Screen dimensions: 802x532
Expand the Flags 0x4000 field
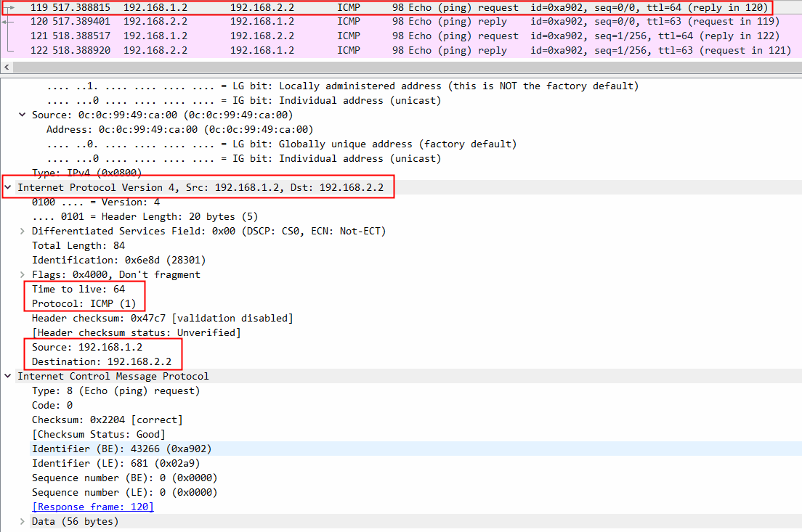pyautogui.click(x=23, y=274)
